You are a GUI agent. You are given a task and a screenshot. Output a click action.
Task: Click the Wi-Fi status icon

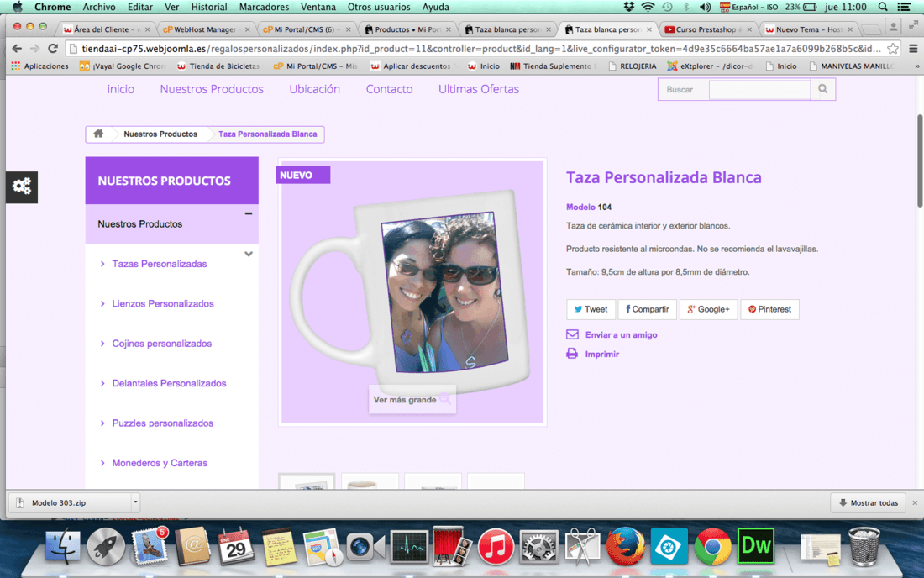point(648,7)
